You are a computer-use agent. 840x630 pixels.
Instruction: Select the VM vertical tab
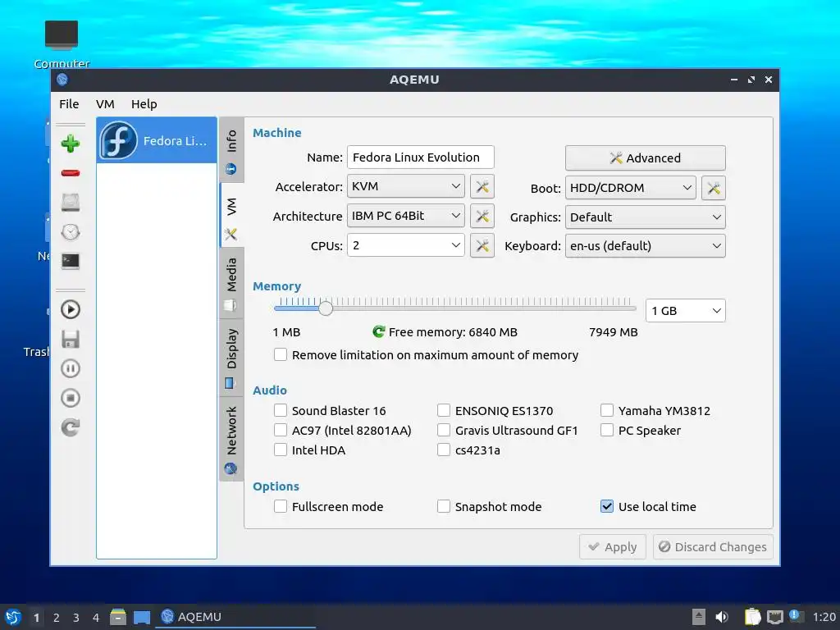coord(231,216)
